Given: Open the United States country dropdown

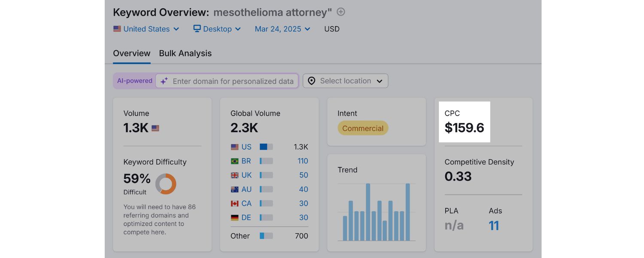Looking at the screenshot, I should tap(146, 29).
